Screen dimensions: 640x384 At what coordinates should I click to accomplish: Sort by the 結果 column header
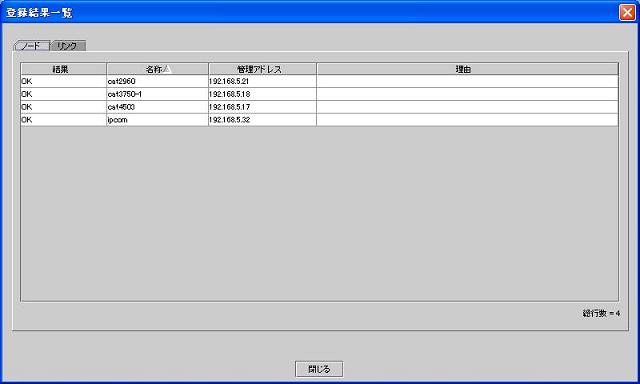64,69
